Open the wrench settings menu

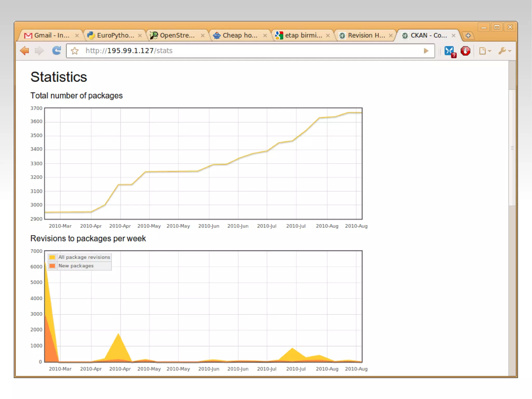504,51
